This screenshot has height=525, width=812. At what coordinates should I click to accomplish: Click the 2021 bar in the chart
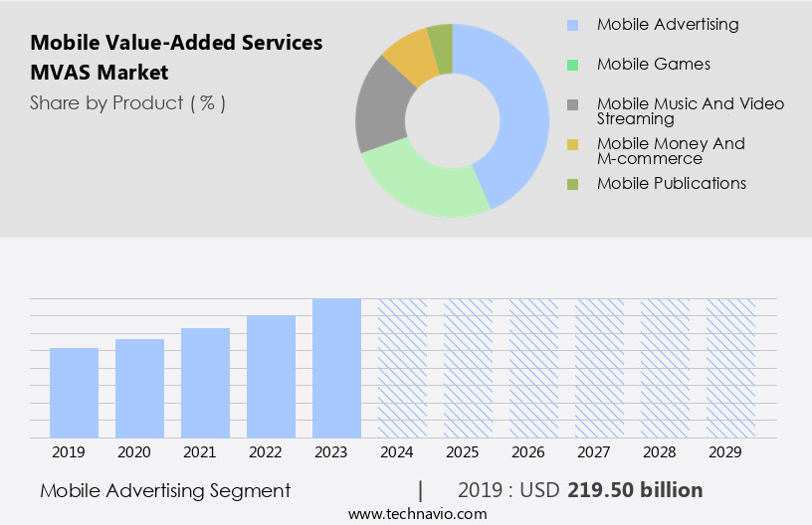[205, 383]
